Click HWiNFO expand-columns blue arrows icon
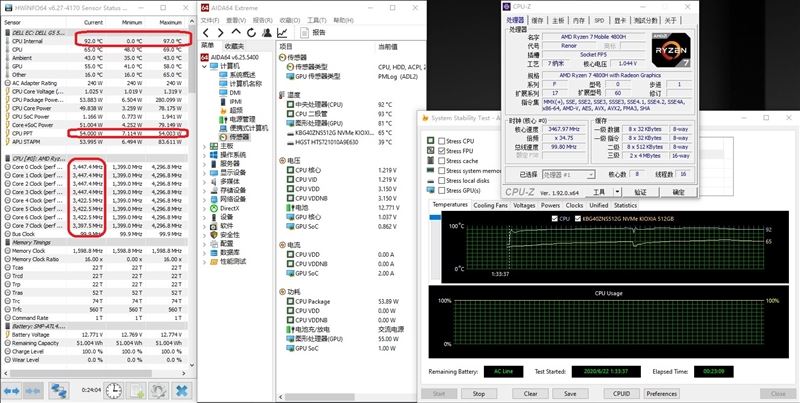 (11, 391)
